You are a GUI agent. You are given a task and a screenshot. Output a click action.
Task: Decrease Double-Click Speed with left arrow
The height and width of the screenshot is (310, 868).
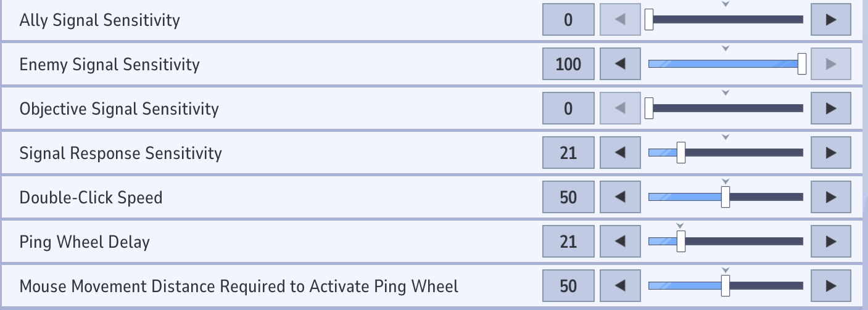click(620, 197)
